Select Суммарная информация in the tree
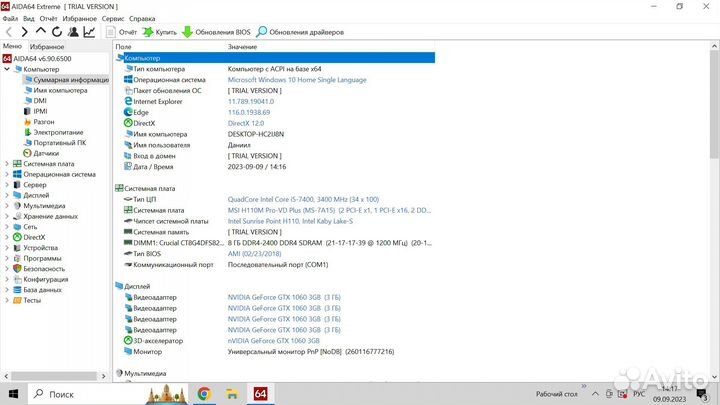Image resolution: width=720 pixels, height=405 pixels. [x=67, y=80]
